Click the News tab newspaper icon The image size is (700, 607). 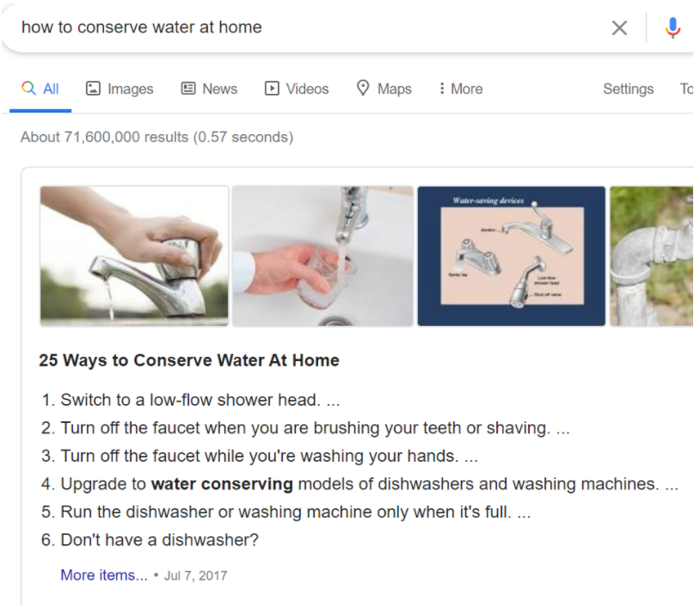(188, 89)
